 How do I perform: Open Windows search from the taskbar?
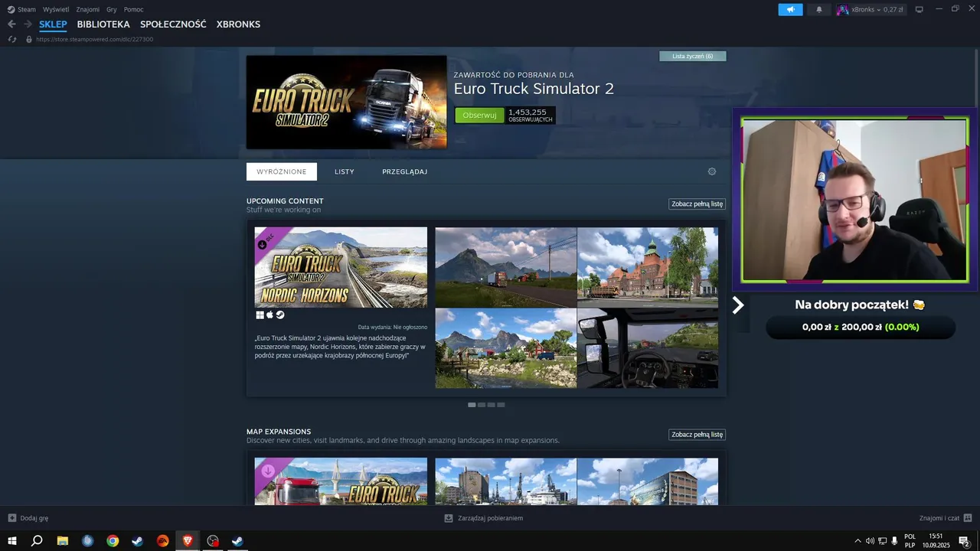(x=37, y=541)
